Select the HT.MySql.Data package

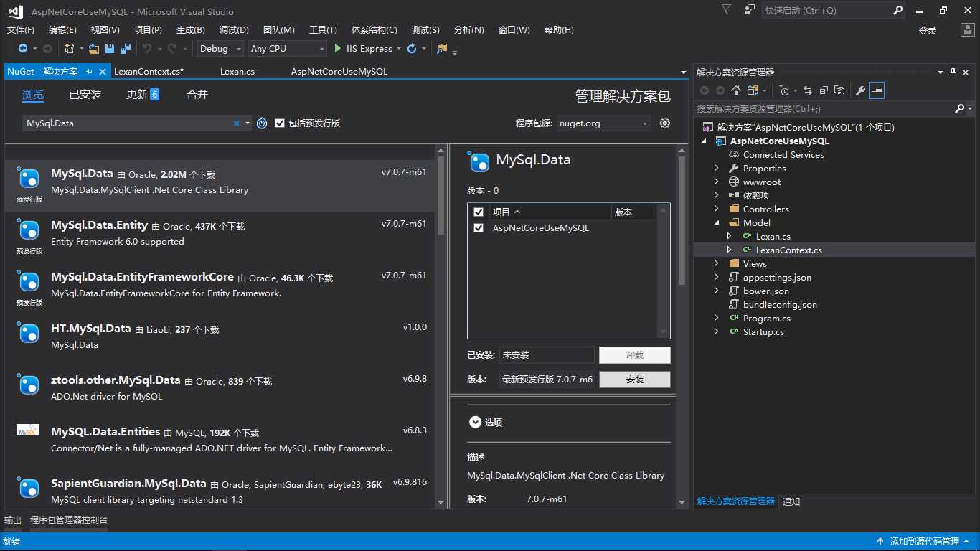(220, 340)
